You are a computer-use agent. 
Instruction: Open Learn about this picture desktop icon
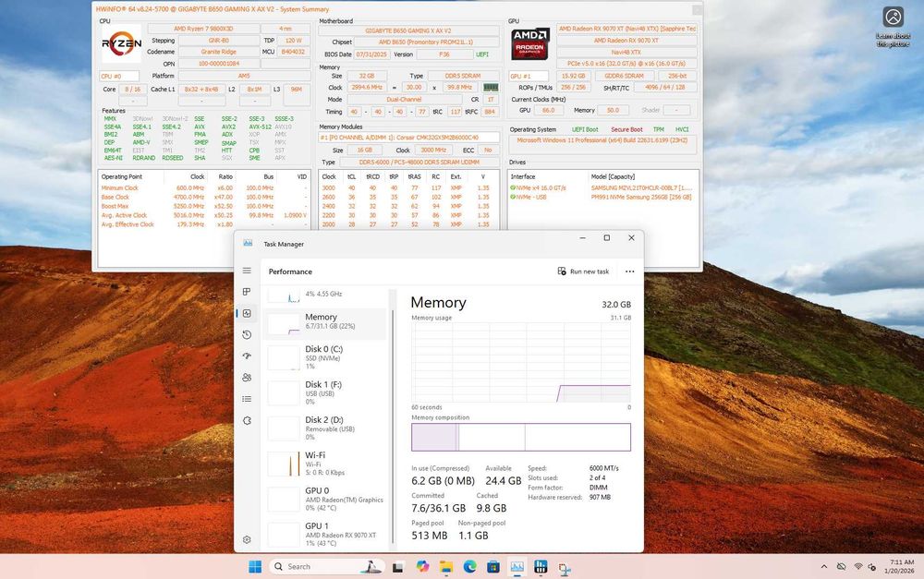click(x=893, y=27)
